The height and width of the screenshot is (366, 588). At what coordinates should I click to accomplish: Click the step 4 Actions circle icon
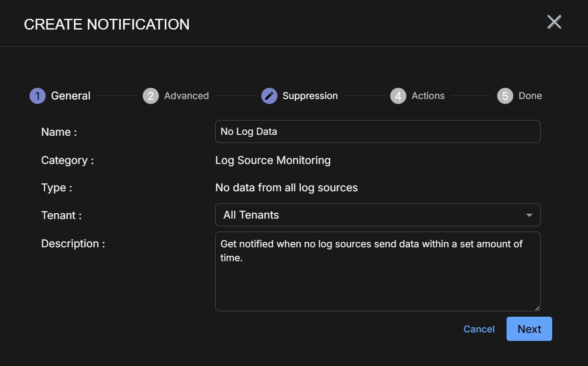pos(398,96)
